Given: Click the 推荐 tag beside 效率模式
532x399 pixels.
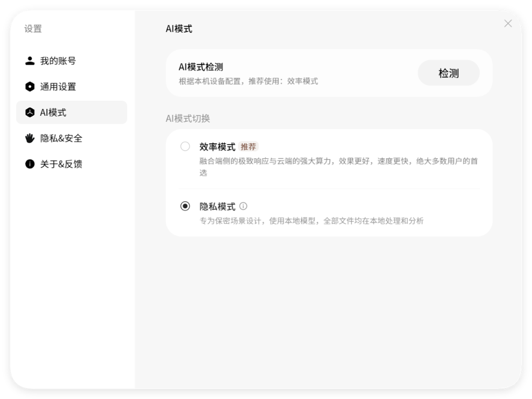Looking at the screenshot, I should 249,147.
